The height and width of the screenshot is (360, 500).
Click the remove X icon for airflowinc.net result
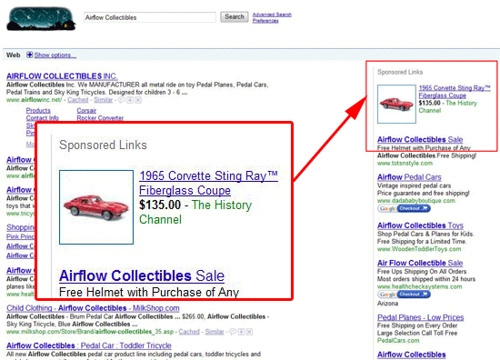coord(138,100)
